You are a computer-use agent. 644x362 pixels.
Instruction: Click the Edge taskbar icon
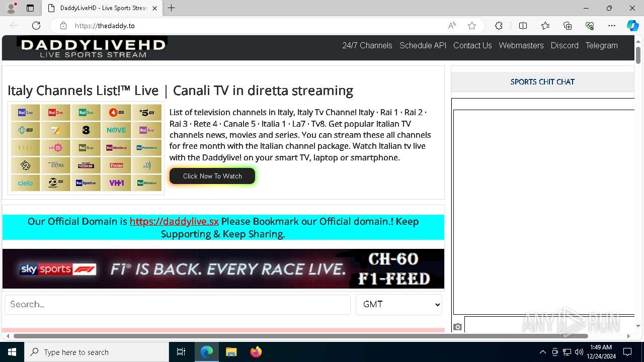pyautogui.click(x=207, y=352)
